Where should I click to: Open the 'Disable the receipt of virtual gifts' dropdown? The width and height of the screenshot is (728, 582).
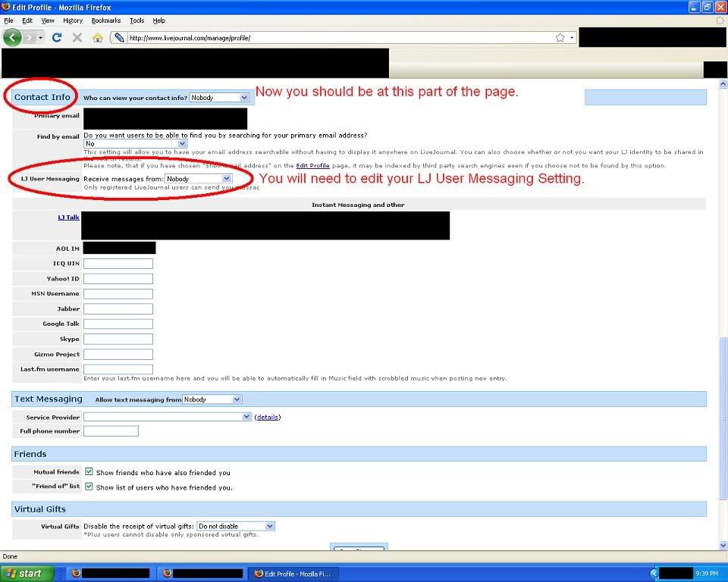236,527
